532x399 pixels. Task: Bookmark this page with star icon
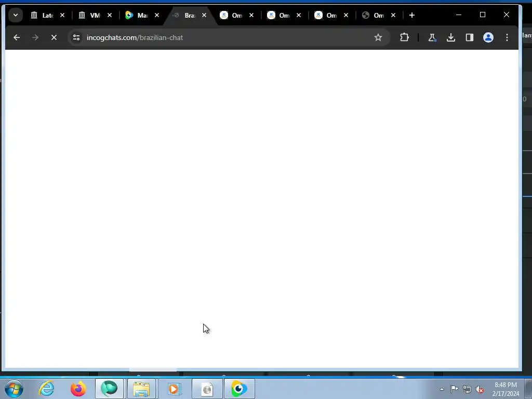378,37
